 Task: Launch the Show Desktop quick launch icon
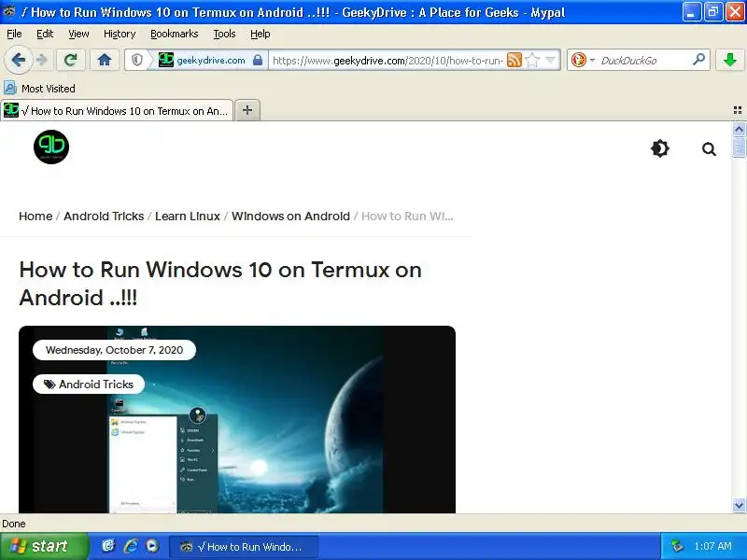[x=108, y=546]
